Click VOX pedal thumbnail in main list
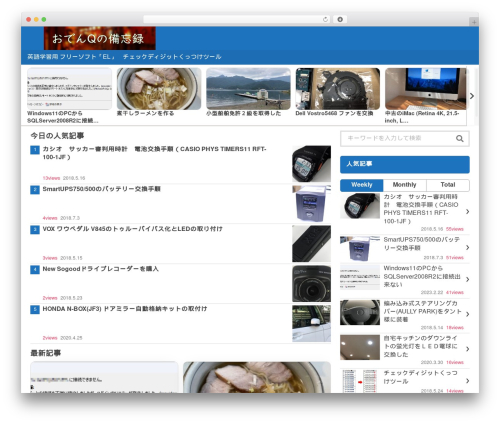Image resolution: width=500 pixels, height=423 pixels. [x=312, y=244]
